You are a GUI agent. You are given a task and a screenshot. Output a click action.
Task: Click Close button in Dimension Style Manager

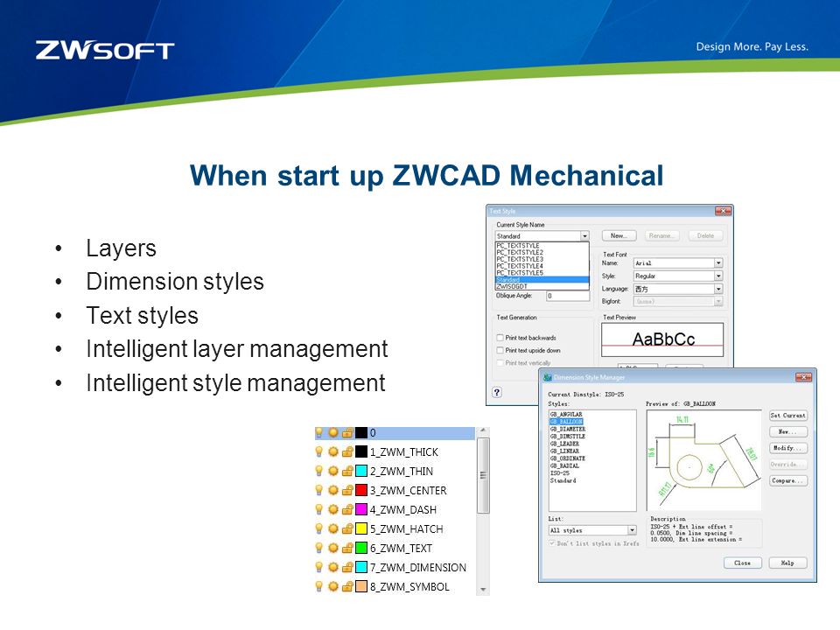743,563
